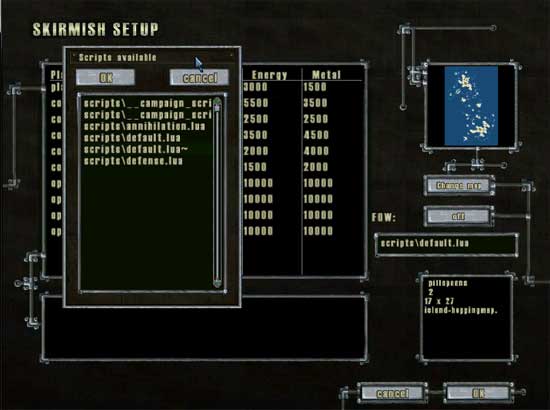Viewport: 550px width, 410px height.
Task: Click the Energy column header
Action: point(269,75)
